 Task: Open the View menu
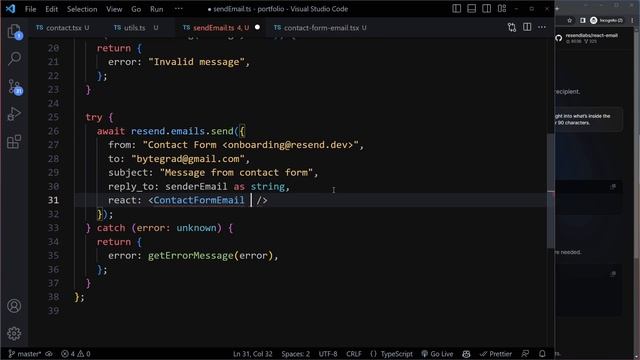pos(114,9)
